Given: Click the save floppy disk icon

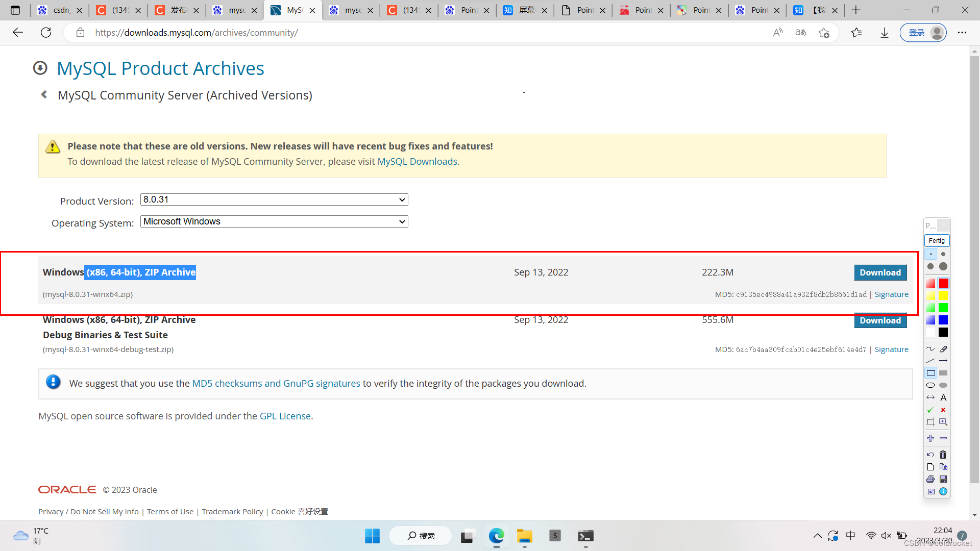Looking at the screenshot, I should (943, 479).
